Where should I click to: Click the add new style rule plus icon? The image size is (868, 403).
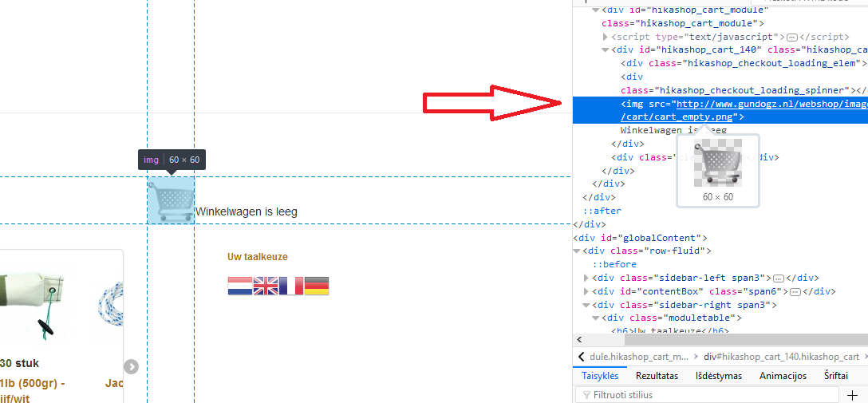(853, 395)
